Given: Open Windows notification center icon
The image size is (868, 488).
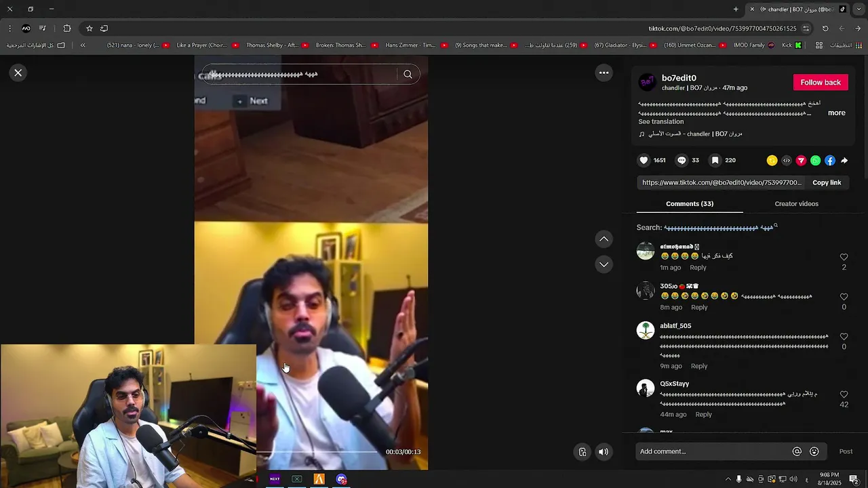Looking at the screenshot, I should (854, 479).
